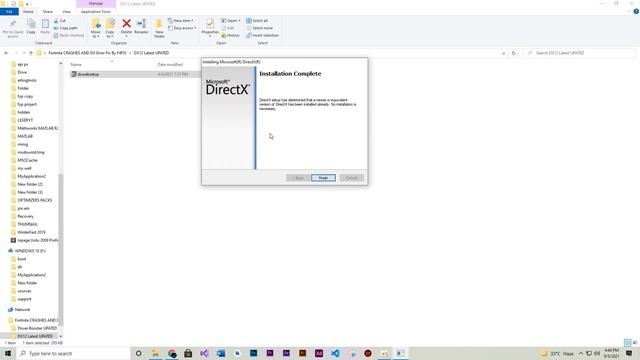Click the Up one level arrow
Viewport: 640px width, 360px height.
pos(31,53)
